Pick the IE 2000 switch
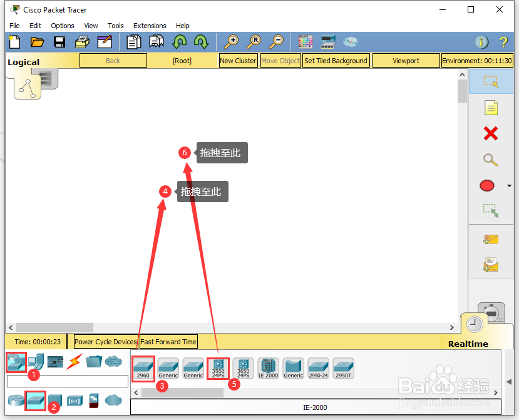 268,369
